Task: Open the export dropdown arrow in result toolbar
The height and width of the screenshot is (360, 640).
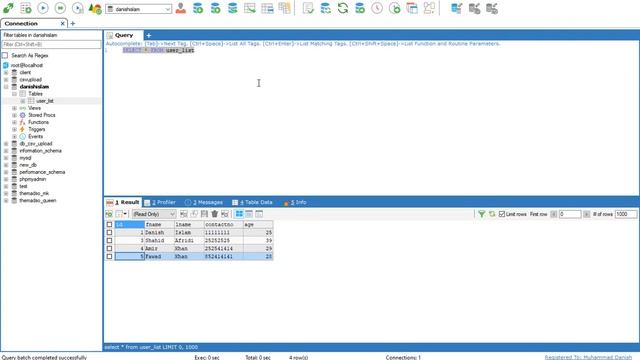Action: 125,214
